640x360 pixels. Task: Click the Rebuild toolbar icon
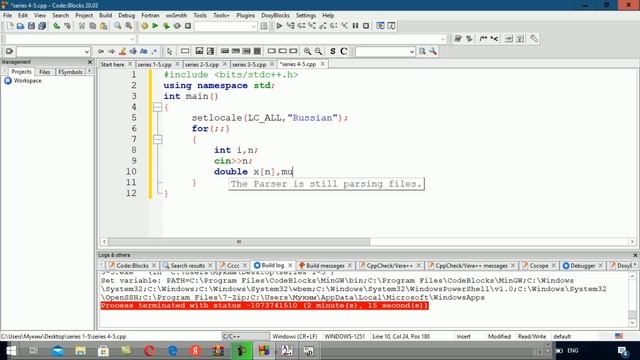point(177,26)
